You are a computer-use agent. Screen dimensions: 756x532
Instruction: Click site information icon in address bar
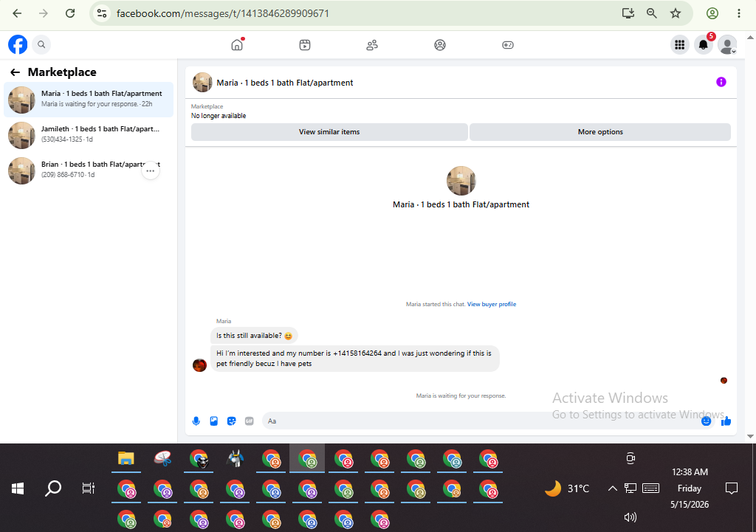pyautogui.click(x=102, y=13)
